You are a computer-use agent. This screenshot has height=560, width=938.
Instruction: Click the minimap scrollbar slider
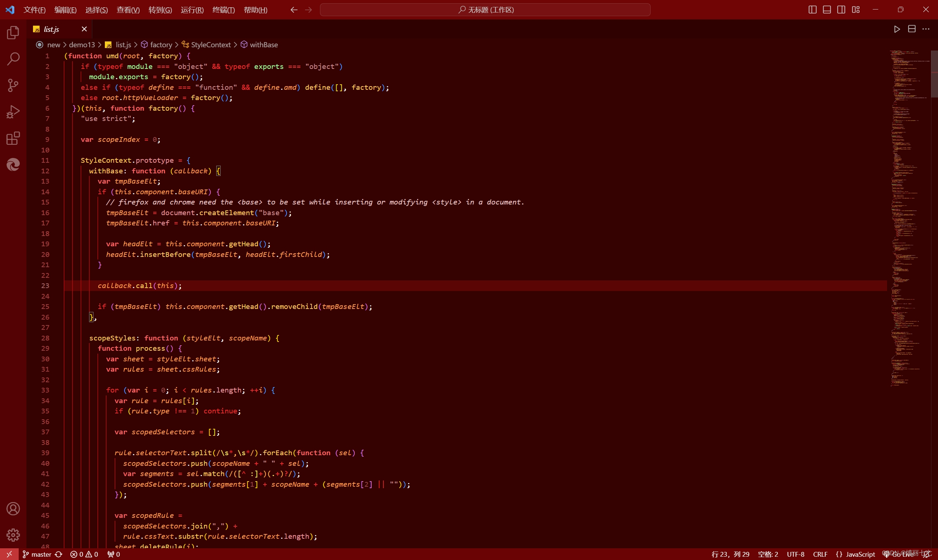pyautogui.click(x=934, y=74)
